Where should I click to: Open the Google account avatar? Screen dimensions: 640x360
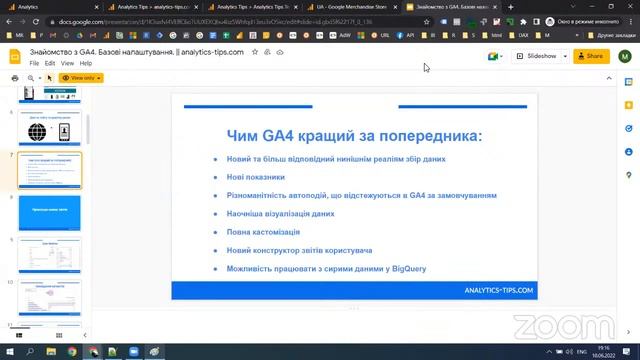[625, 56]
